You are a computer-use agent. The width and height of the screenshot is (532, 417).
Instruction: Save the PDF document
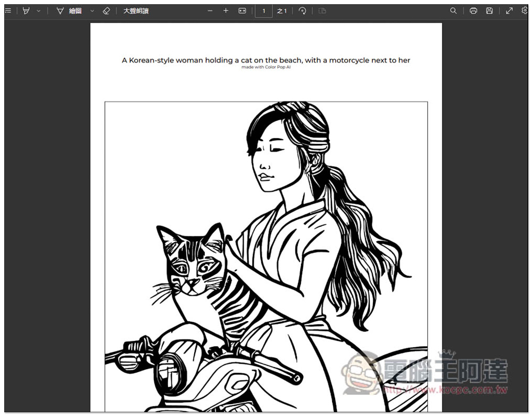click(489, 11)
